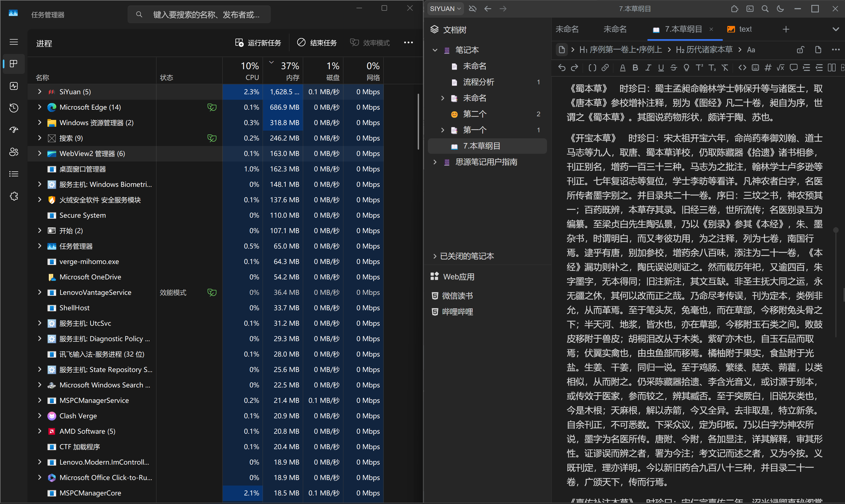Toggle the cloud sync icon in SiYuan
Viewport: 845px width, 504px height.
click(x=472, y=9)
